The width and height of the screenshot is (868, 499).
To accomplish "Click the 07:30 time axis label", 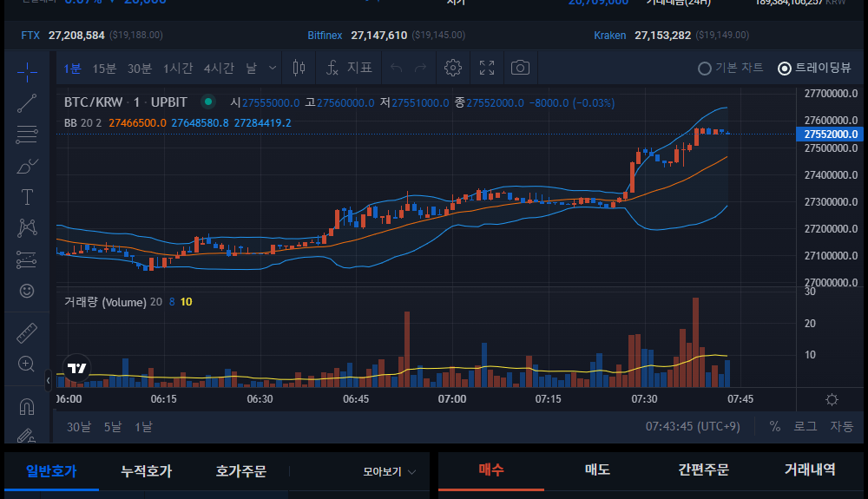I will click(644, 399).
